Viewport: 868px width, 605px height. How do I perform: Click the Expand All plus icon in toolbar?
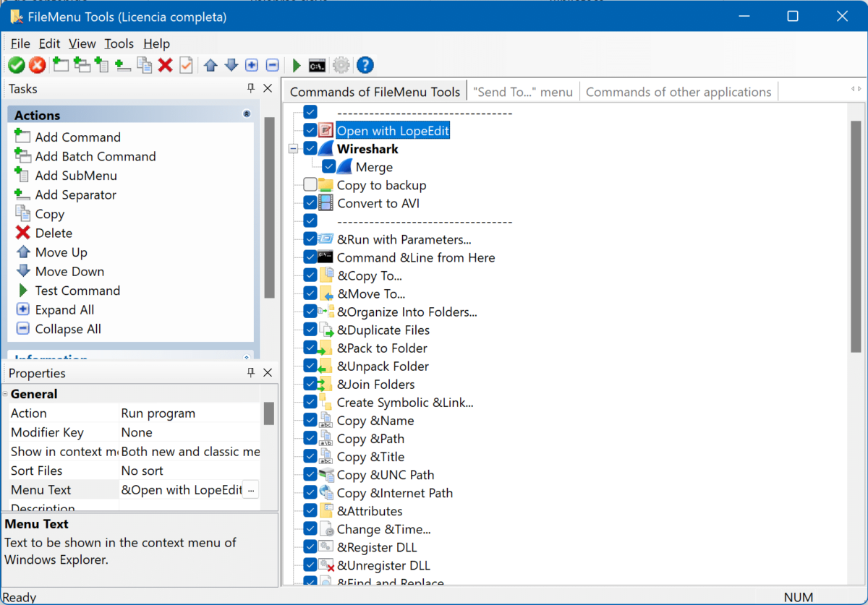pyautogui.click(x=251, y=66)
